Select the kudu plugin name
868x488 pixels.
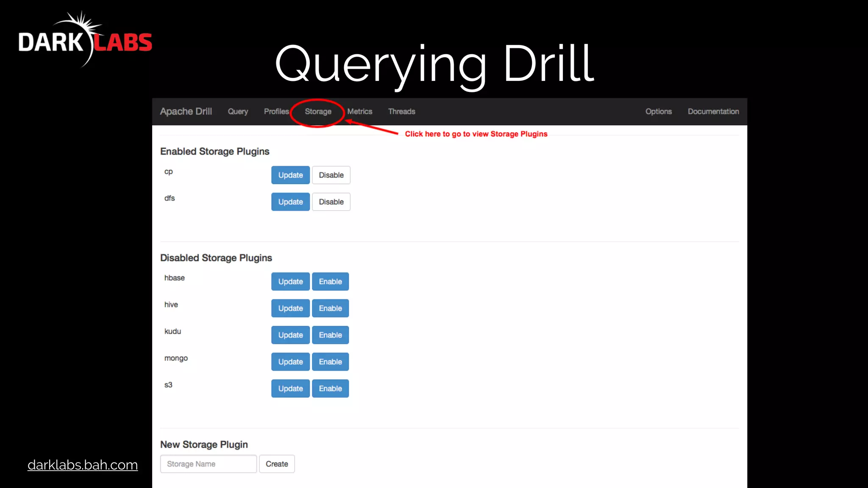[x=172, y=331]
